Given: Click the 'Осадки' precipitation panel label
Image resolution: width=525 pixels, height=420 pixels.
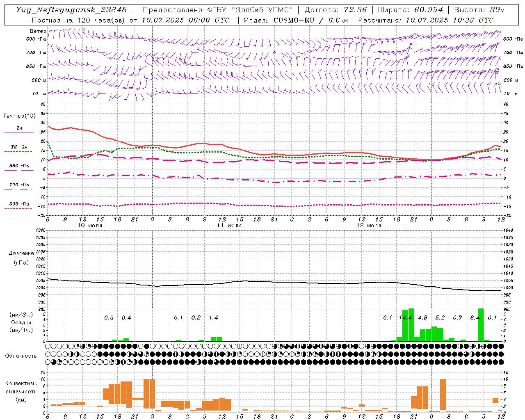Looking at the screenshot, I should point(21,322).
